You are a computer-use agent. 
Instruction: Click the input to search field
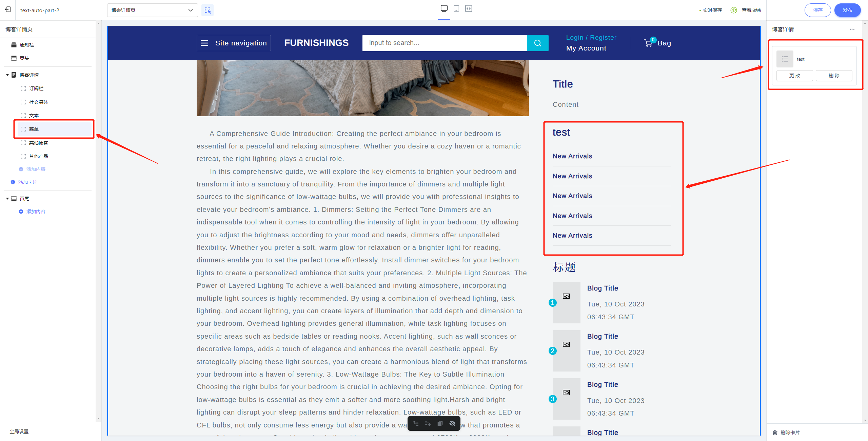pos(445,43)
